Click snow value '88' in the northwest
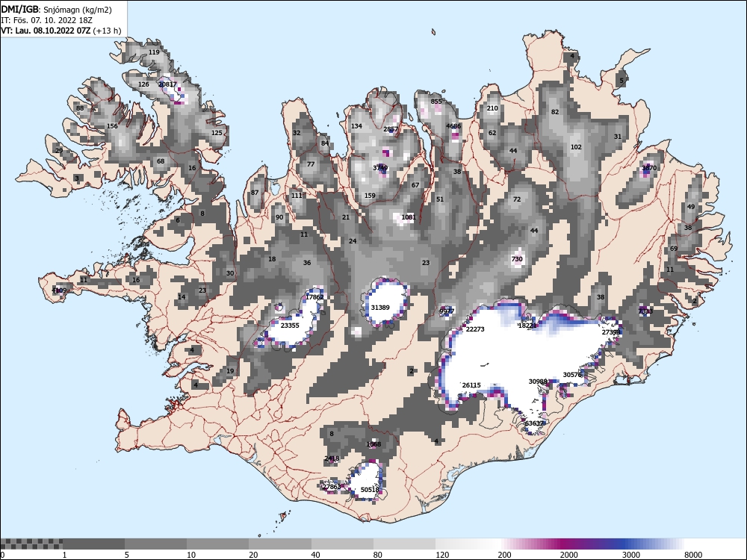Image resolution: width=747 pixels, height=560 pixels. (80, 108)
